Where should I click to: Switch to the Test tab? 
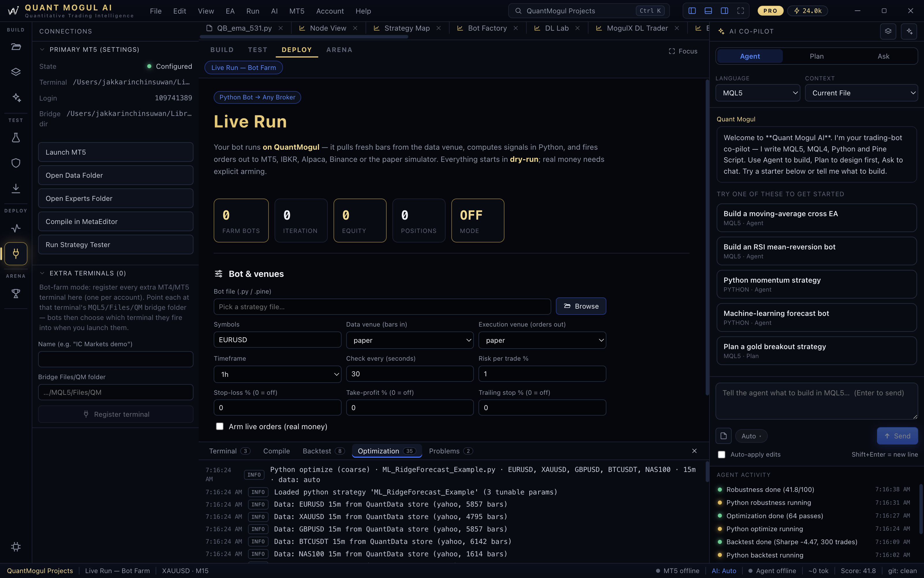coord(257,50)
